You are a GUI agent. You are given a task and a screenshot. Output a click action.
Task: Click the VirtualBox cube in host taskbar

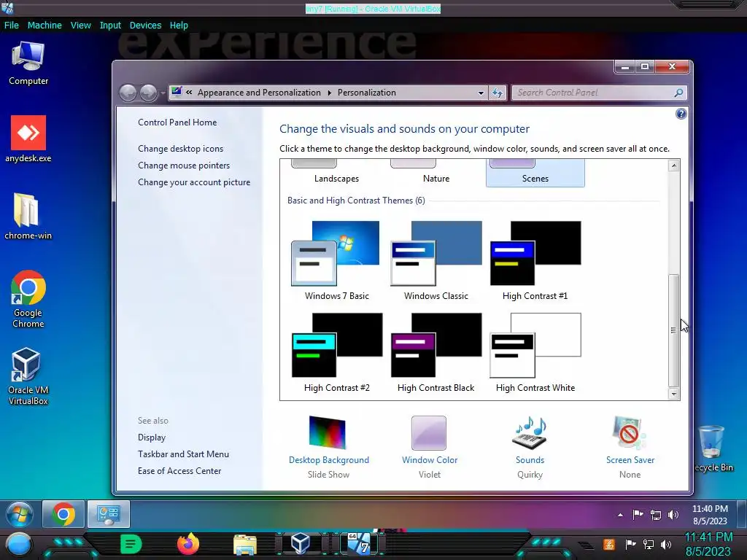point(301,544)
